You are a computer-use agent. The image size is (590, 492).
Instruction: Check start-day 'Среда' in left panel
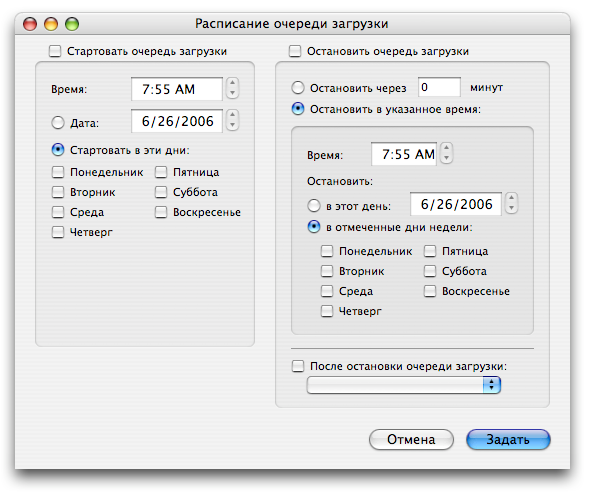point(58,212)
